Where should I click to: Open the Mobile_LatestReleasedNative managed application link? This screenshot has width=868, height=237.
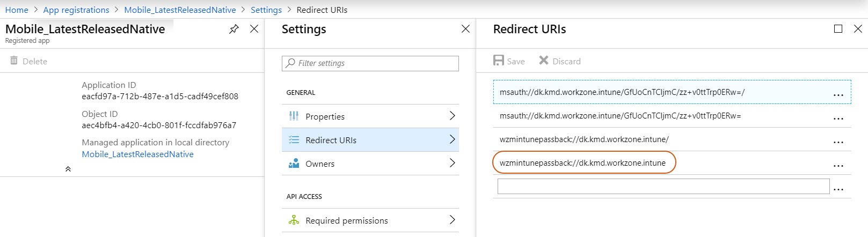[138, 154]
